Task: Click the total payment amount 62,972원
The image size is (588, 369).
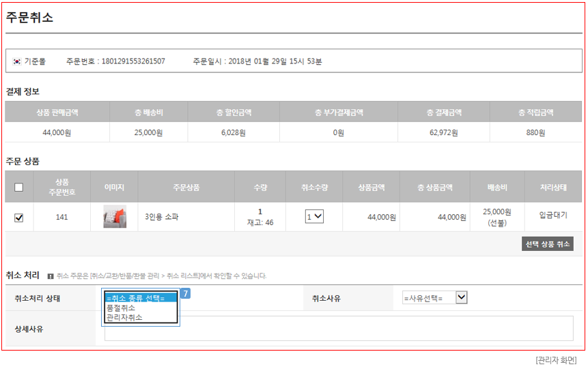Action: 444,132
